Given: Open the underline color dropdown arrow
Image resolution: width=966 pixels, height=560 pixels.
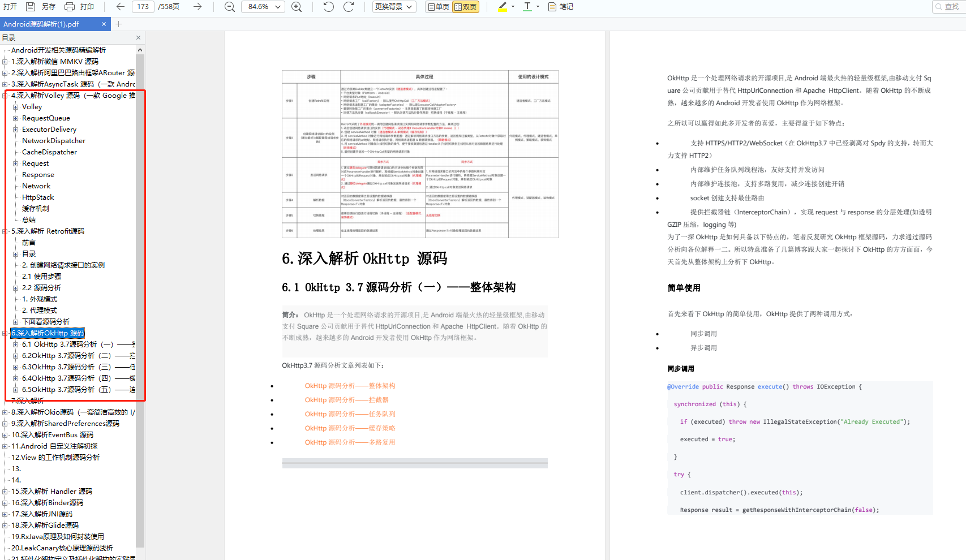Looking at the screenshot, I should point(538,7).
